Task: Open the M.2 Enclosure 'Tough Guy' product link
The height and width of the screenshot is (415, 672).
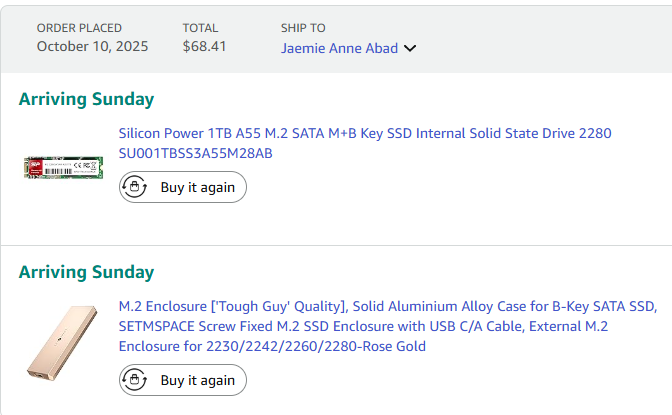Action: 387,306
